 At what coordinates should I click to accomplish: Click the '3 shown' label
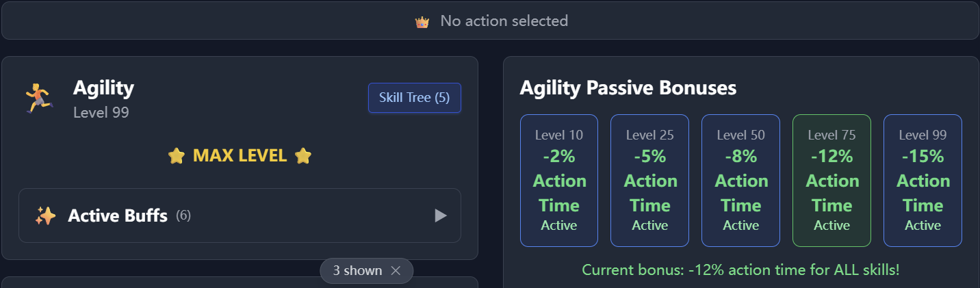[357, 271]
